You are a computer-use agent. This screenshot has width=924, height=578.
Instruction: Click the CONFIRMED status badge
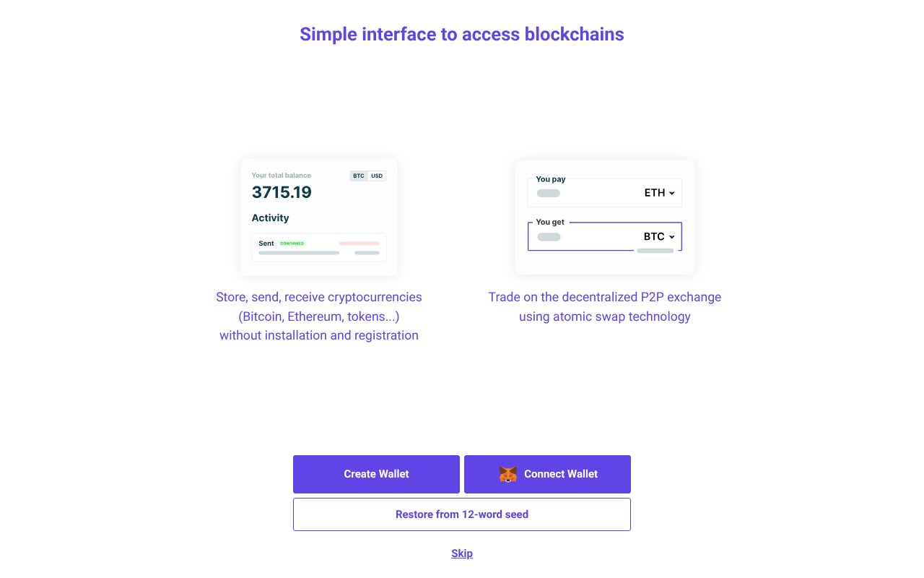[291, 243]
